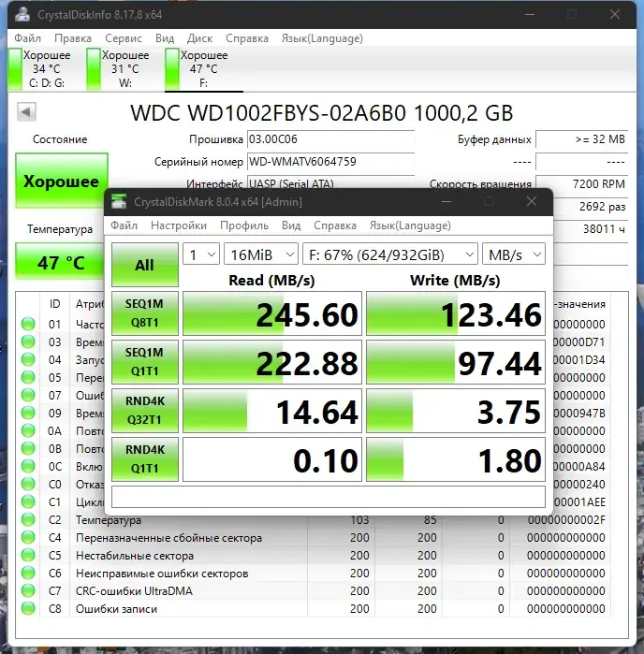Click the status dot for attribute C5
The height and width of the screenshot is (654, 644).
click(x=28, y=555)
